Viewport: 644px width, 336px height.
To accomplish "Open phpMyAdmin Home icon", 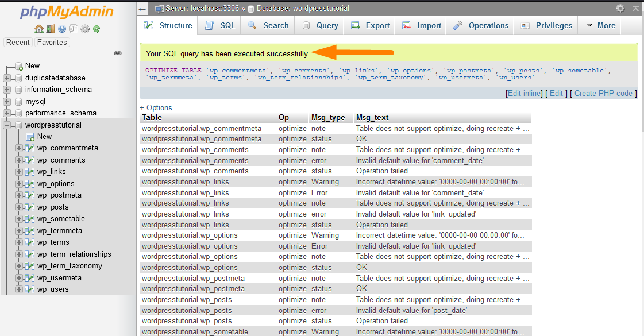I will pos(39,29).
